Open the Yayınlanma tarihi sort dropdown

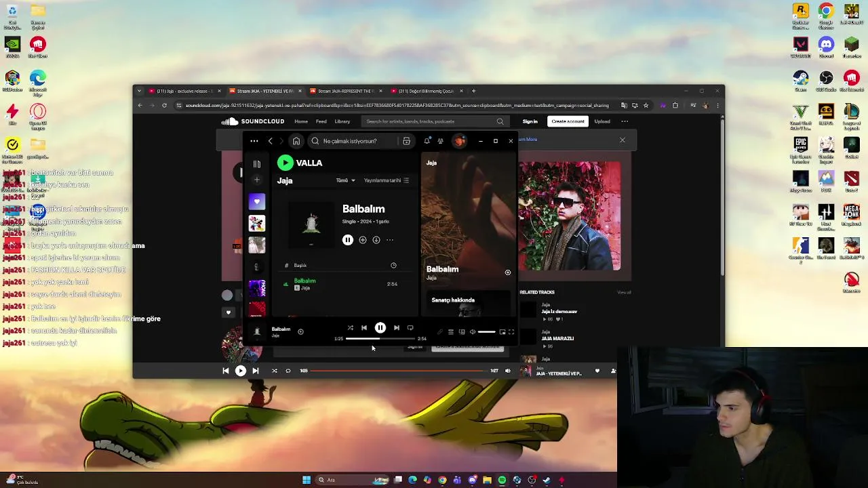pyautogui.click(x=387, y=180)
